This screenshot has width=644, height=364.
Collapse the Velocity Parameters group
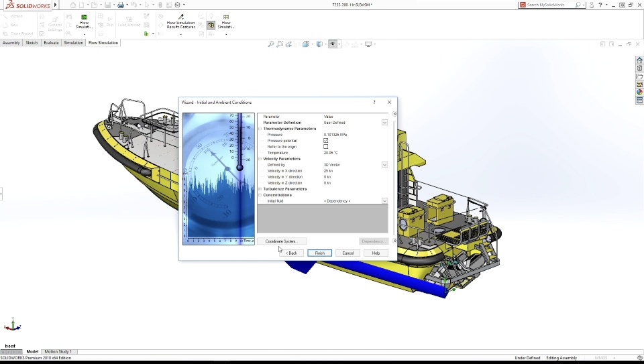tap(260, 159)
